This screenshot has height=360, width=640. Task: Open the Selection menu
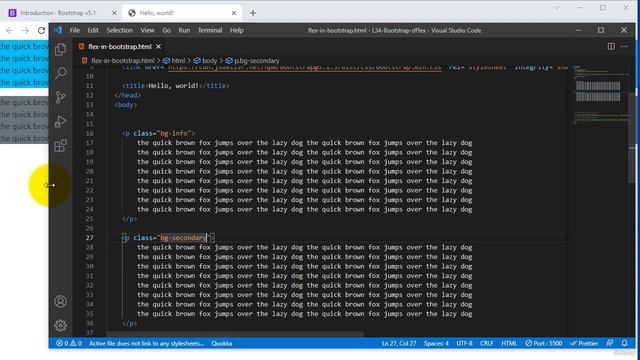tap(120, 30)
